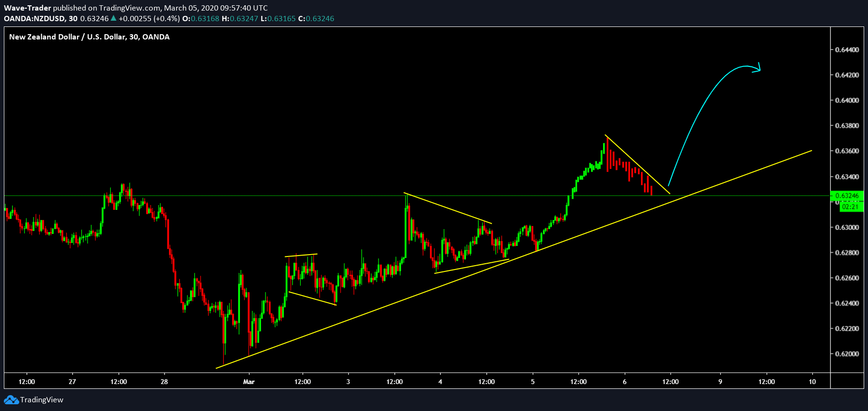This screenshot has height=411, width=868.
Task: Click the high value H:0.63247 in header
Action: pyautogui.click(x=240, y=18)
